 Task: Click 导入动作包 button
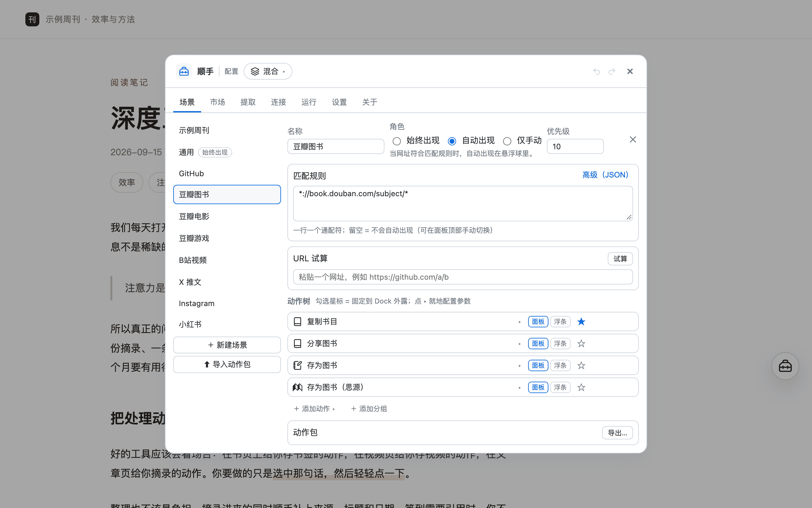(227, 364)
